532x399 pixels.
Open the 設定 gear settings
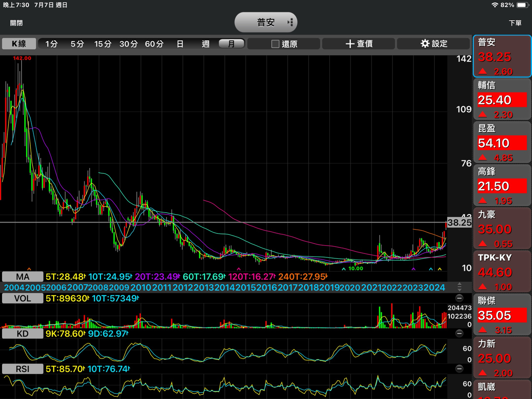(433, 44)
